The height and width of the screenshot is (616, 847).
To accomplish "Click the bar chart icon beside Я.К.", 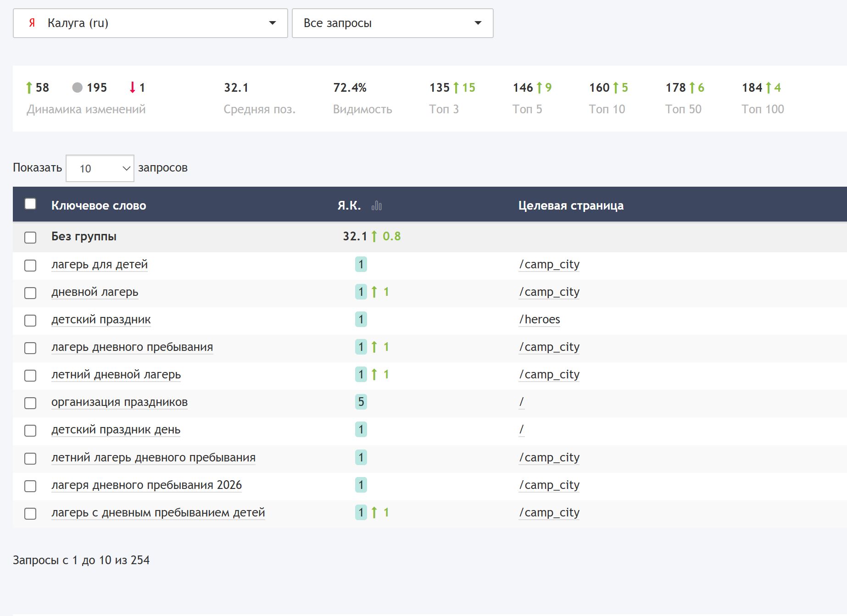I will 377,206.
